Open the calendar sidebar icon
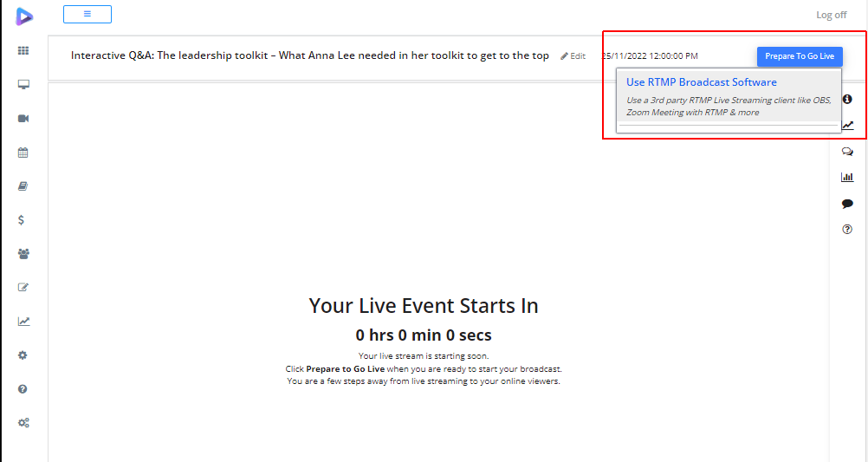 (x=23, y=153)
